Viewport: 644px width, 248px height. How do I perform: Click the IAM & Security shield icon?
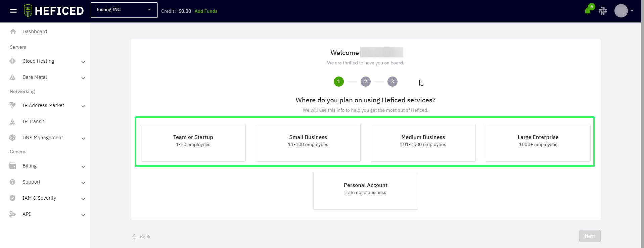pyautogui.click(x=12, y=198)
